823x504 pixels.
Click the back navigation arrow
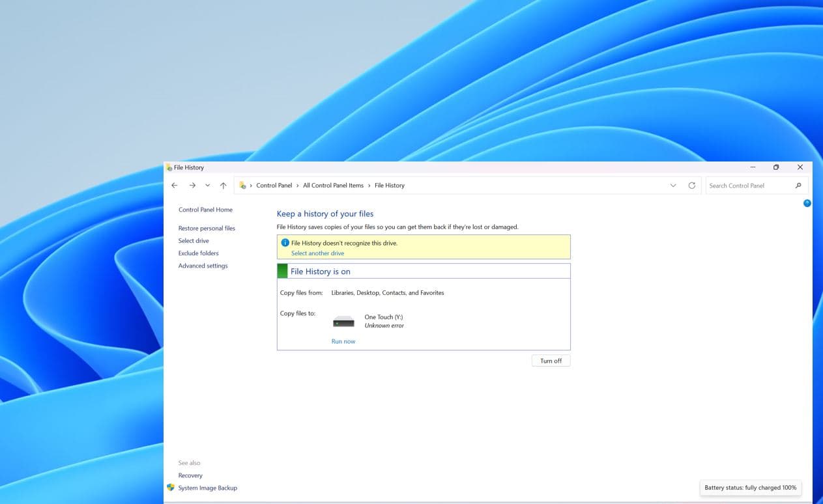click(174, 185)
